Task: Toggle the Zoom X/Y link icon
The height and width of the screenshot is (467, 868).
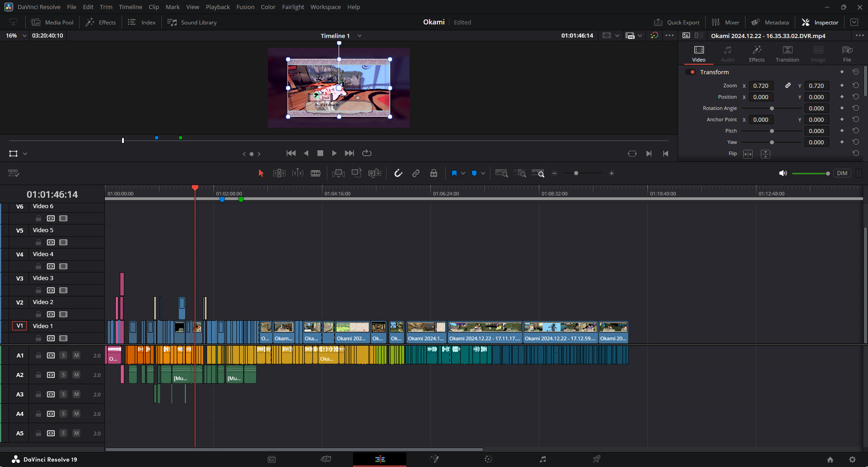Action: [x=788, y=86]
